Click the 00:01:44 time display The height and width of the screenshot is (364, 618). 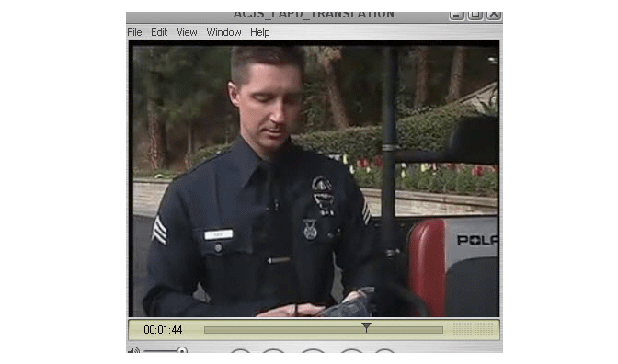tap(163, 330)
